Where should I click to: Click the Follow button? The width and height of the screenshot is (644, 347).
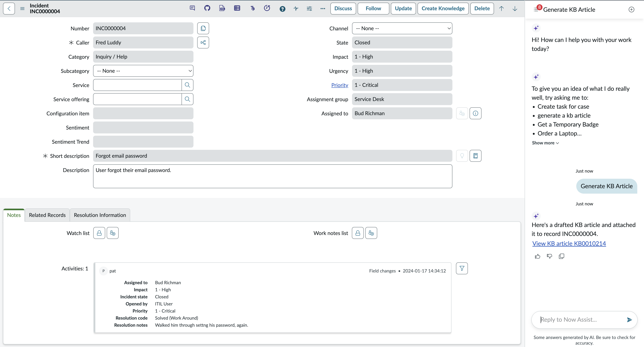pyautogui.click(x=373, y=9)
